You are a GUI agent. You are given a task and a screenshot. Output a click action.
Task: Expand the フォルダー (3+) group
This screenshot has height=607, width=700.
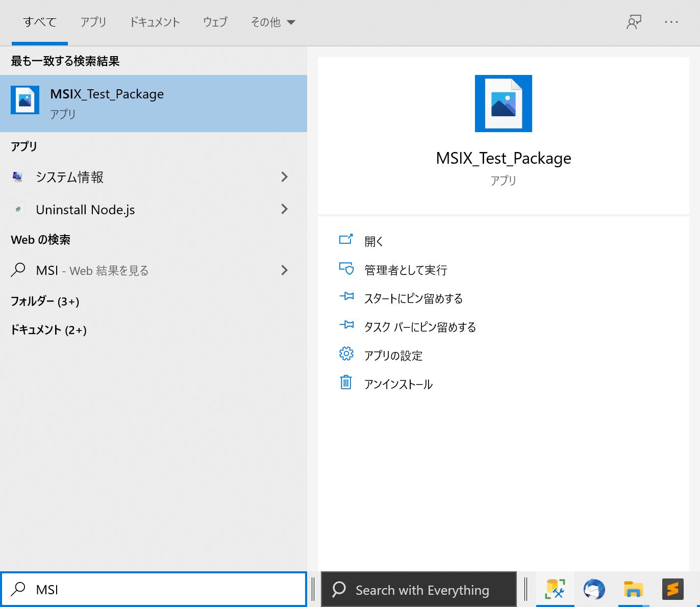pyautogui.click(x=45, y=301)
